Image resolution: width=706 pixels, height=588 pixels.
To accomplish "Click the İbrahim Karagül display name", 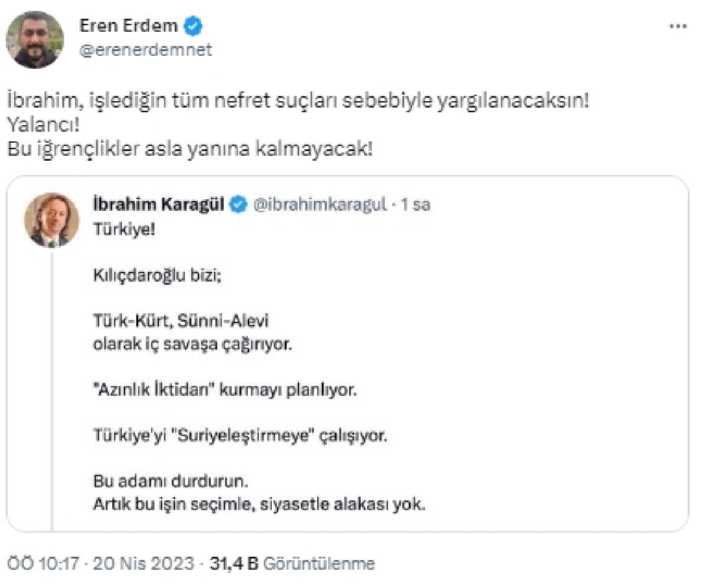I will (159, 205).
